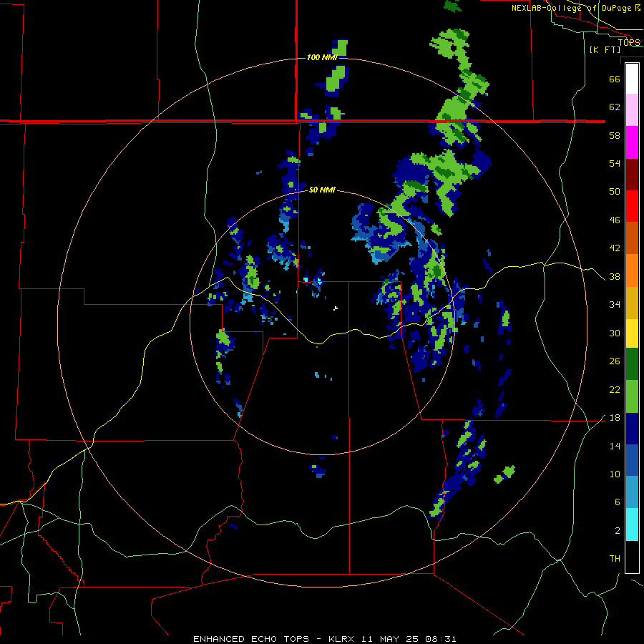Click the medium blue legend swatch

click(x=632, y=460)
